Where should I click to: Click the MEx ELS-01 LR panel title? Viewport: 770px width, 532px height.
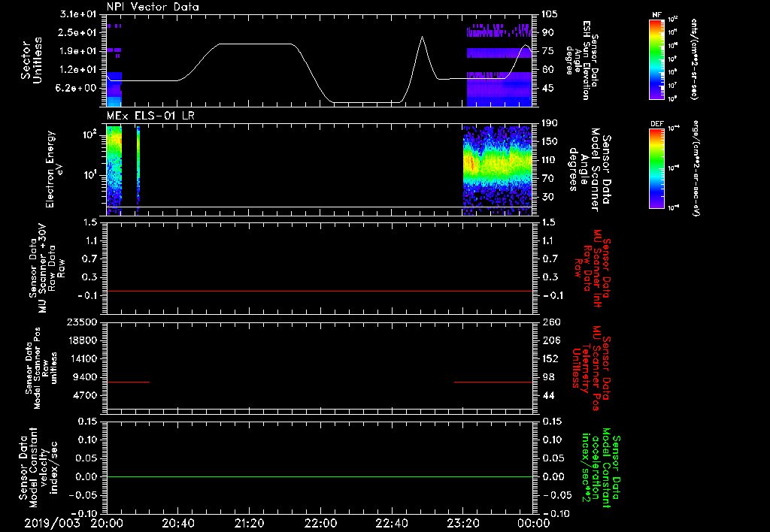(152, 116)
